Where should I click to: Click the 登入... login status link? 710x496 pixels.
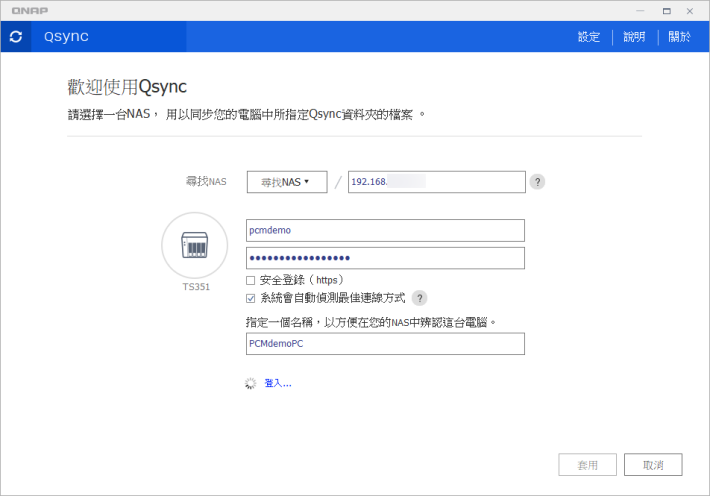278,383
